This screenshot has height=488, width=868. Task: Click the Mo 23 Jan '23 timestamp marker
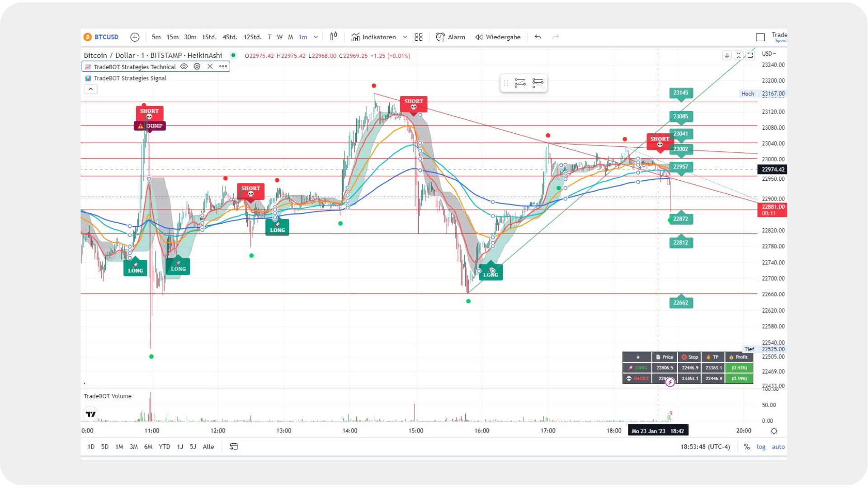point(658,430)
